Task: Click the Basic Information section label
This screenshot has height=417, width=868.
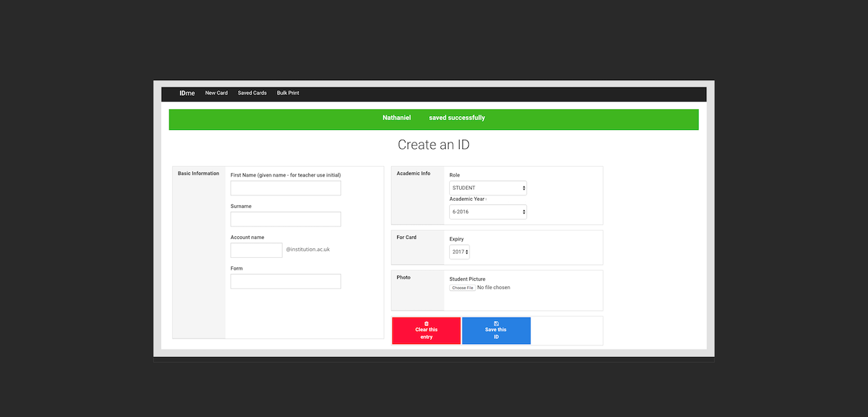Action: [x=199, y=174]
